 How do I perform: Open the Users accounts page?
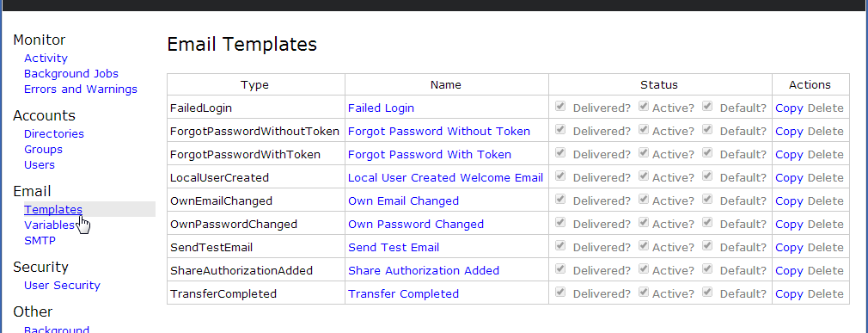(x=40, y=165)
